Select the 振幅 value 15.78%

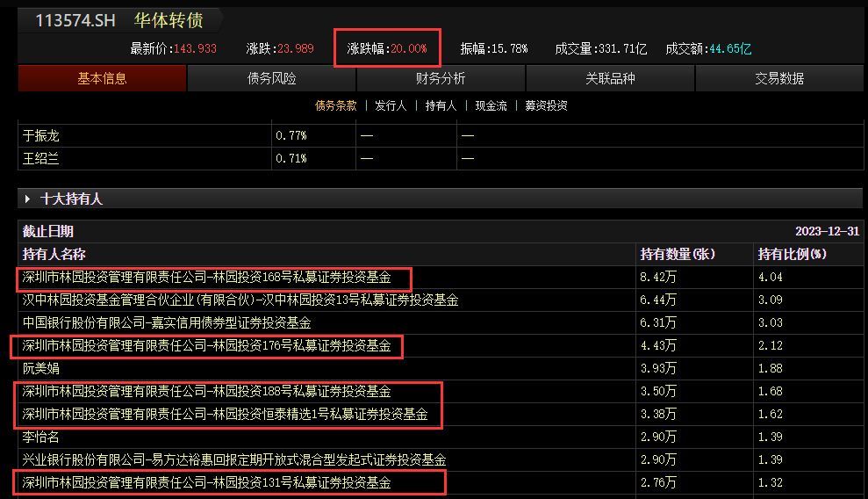(509, 48)
